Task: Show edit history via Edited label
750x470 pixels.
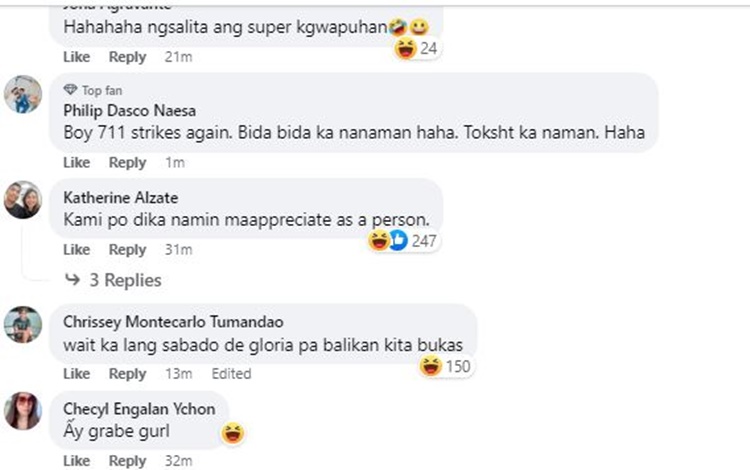Action: pos(231,373)
